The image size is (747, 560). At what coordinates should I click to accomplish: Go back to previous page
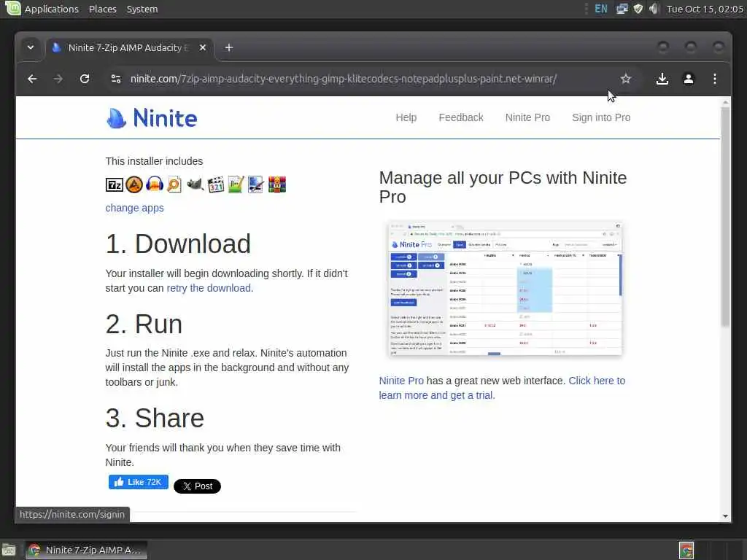tap(32, 79)
